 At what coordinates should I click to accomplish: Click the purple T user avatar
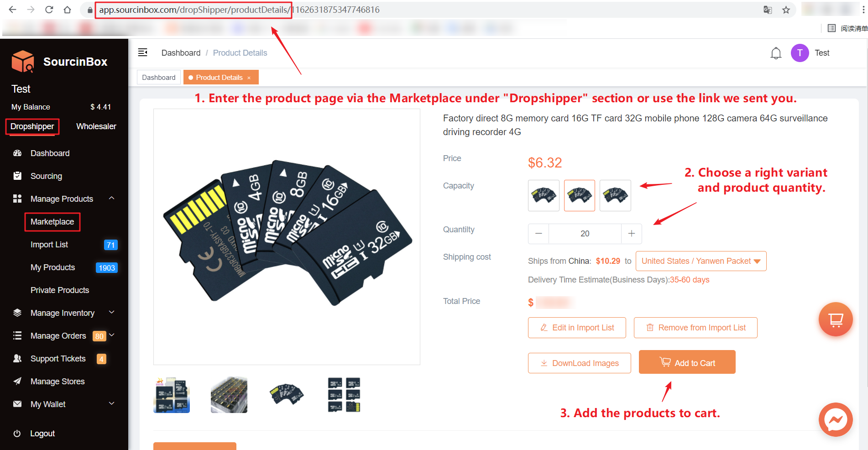[x=800, y=53]
